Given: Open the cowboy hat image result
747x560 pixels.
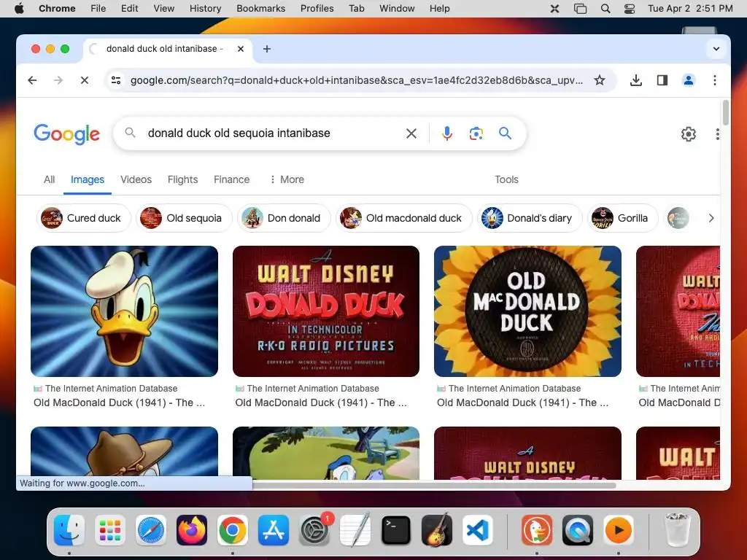Looking at the screenshot, I should click(124, 452).
